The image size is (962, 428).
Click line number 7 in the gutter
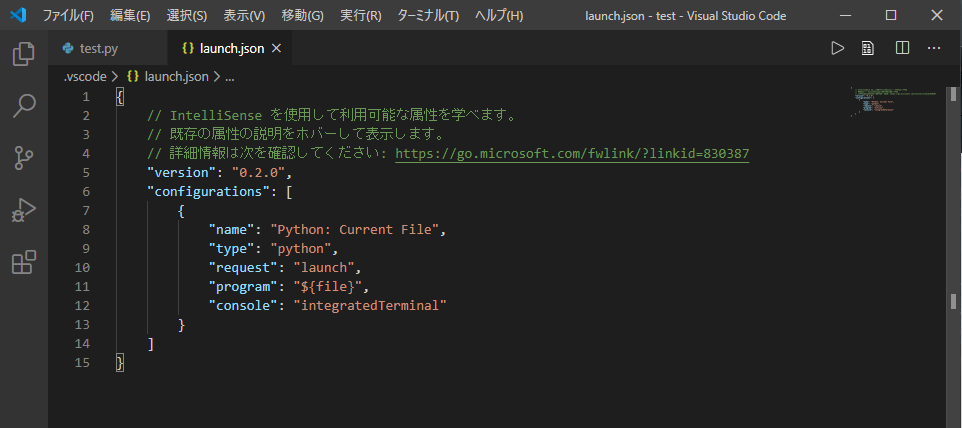(85, 210)
